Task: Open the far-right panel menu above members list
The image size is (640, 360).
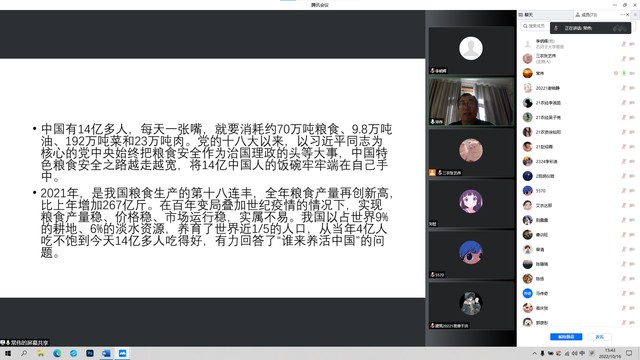Action: (x=635, y=15)
